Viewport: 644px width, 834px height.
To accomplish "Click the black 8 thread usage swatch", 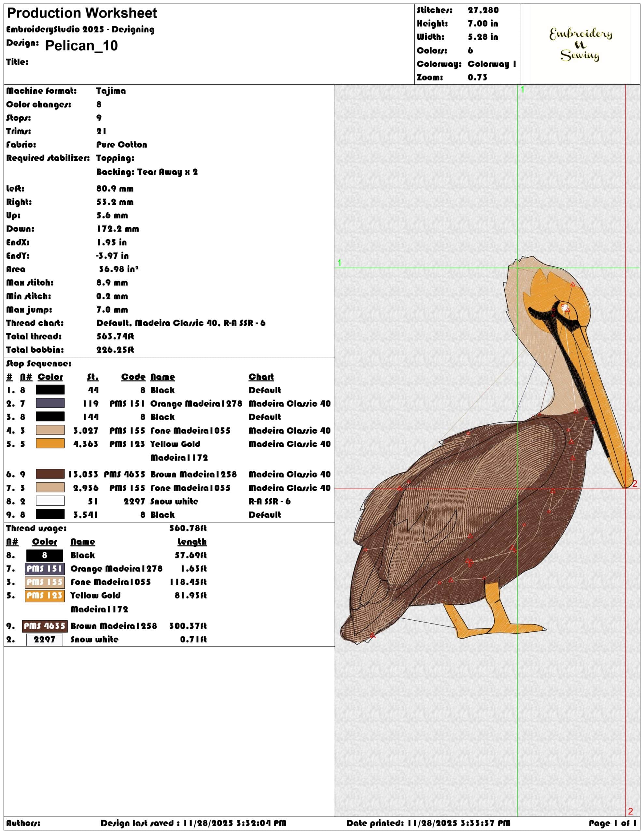I will click(x=45, y=555).
